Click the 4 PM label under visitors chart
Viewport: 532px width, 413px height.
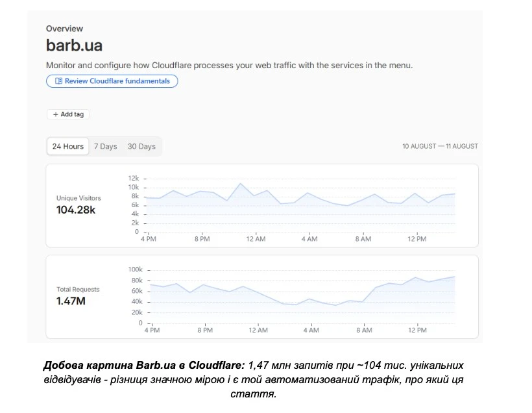[x=149, y=239]
